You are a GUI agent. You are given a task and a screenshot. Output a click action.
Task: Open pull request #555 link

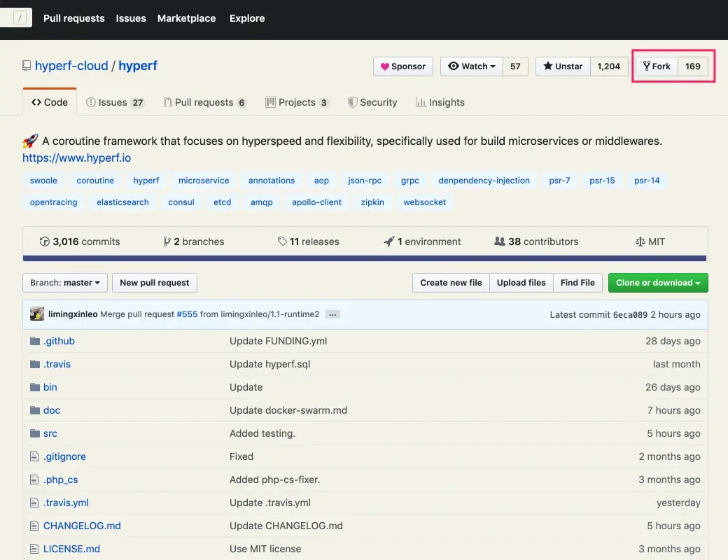click(187, 314)
